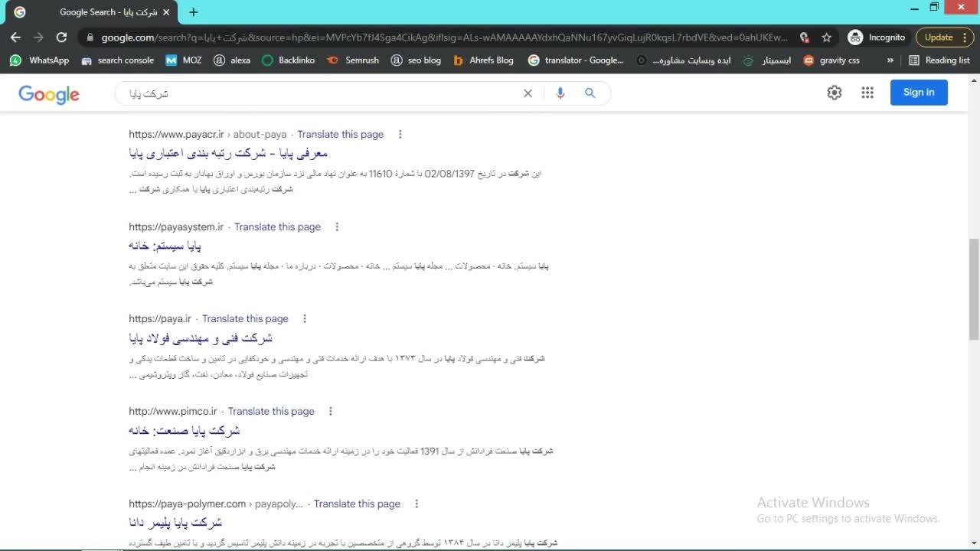
Task: Go back to the previous page
Action: tap(15, 37)
